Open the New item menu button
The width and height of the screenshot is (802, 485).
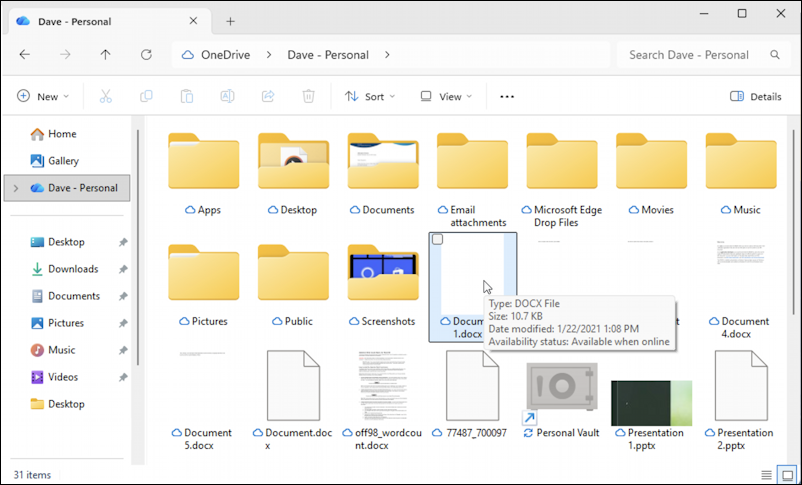pyautogui.click(x=43, y=96)
